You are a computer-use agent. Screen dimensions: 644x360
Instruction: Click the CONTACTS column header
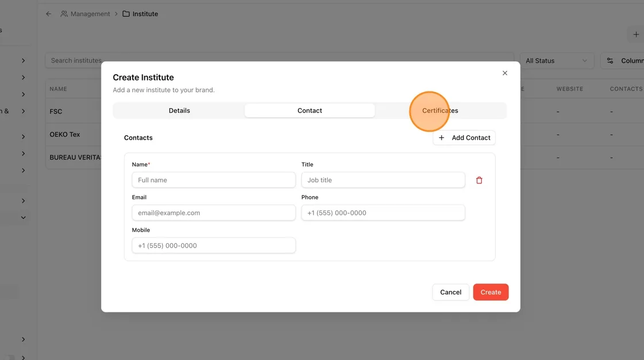point(626,89)
